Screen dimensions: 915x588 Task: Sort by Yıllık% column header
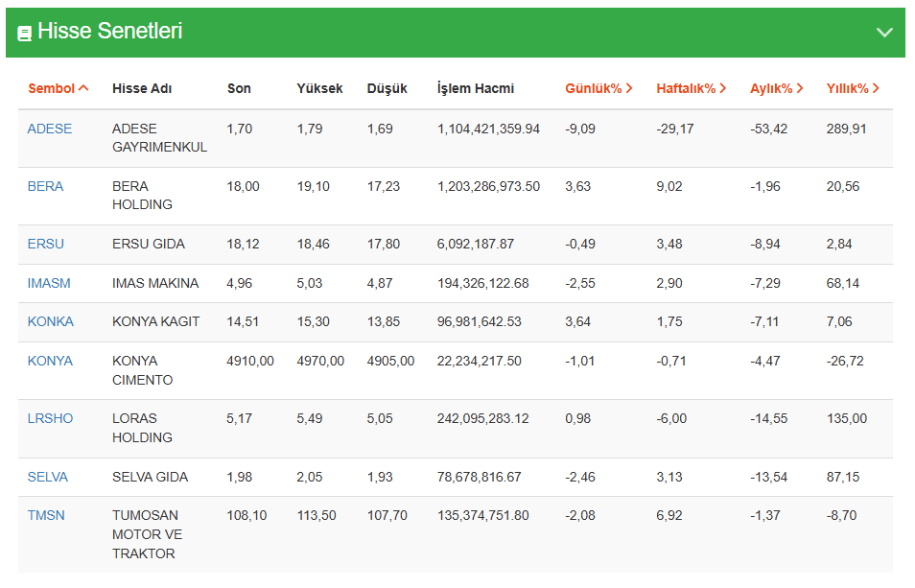[x=852, y=88]
